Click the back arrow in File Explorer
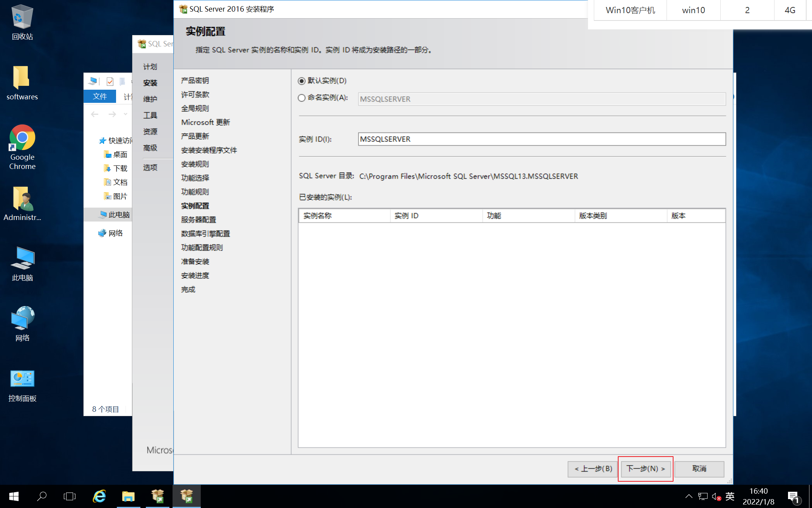The image size is (812, 508). [95, 114]
